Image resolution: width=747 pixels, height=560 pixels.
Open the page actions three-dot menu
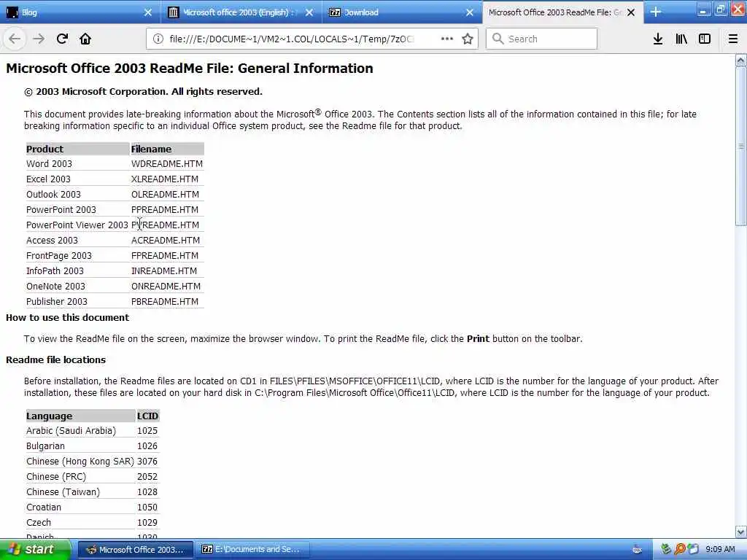pos(447,39)
